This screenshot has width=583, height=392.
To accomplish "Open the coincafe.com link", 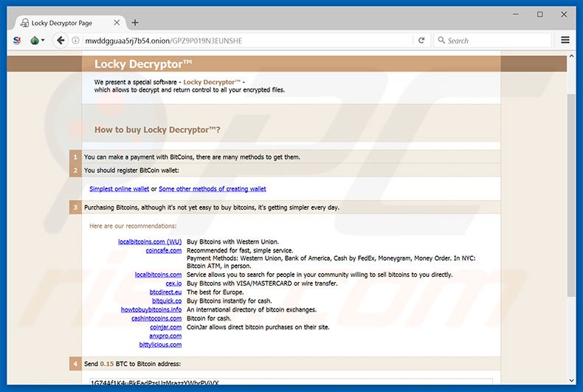I will [164, 251].
